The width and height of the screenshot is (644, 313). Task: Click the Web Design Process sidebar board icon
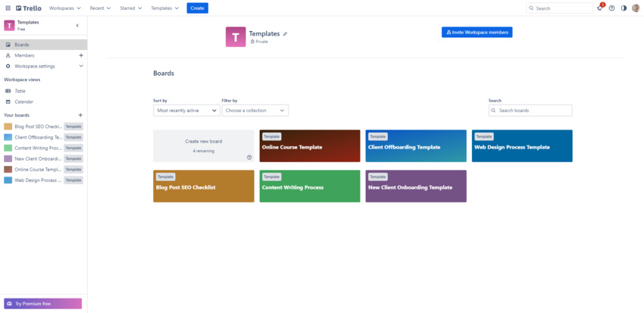(8, 180)
